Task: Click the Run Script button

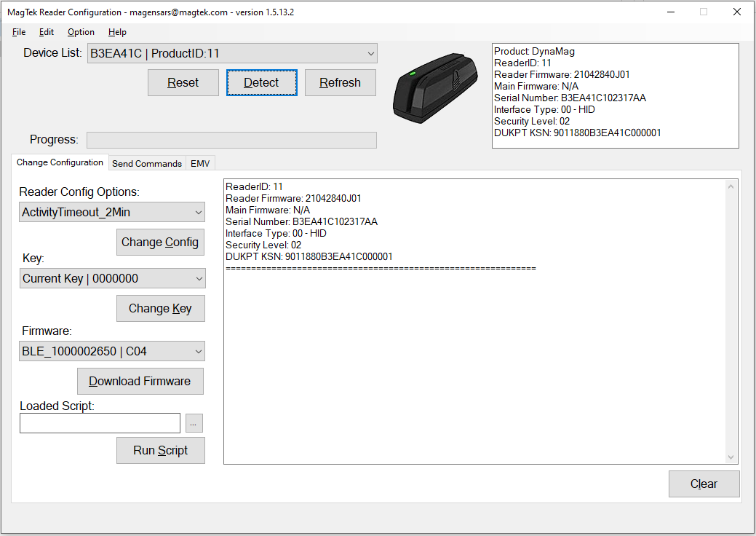Action: [161, 450]
